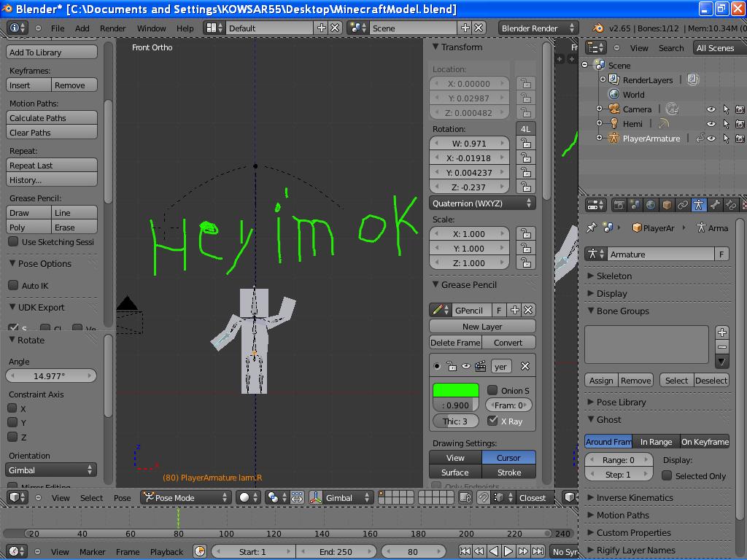This screenshot has width=747, height=560.
Task: Click the green grease pencil color swatch
Action: point(455,390)
